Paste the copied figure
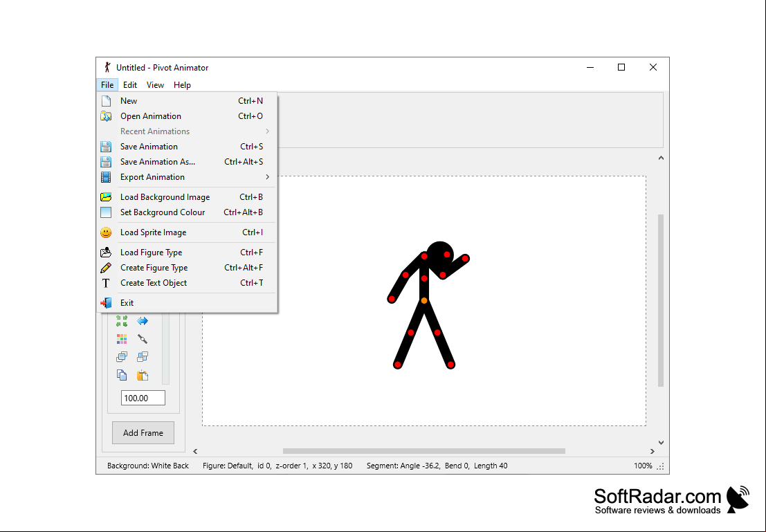 click(x=143, y=375)
